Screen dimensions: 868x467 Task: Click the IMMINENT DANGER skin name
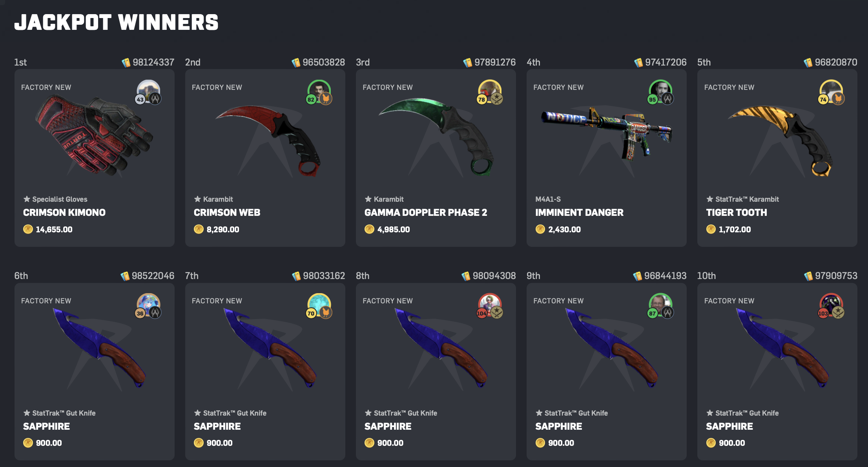[x=579, y=212]
